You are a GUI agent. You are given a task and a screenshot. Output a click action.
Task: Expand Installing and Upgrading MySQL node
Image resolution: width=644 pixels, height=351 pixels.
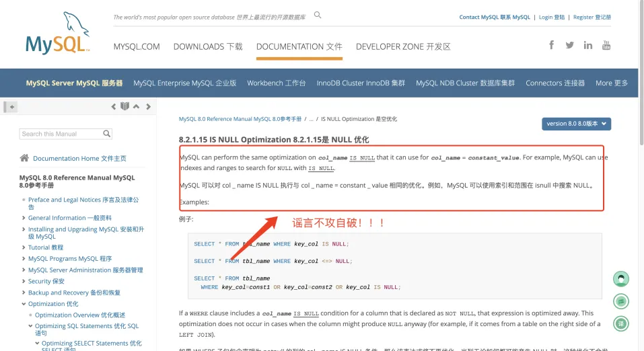(x=24, y=229)
